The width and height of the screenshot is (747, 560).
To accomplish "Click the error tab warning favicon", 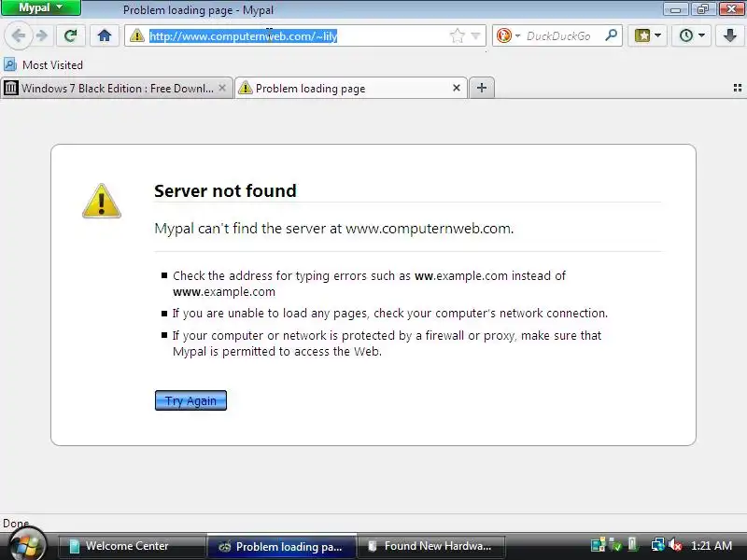I will 246,88.
